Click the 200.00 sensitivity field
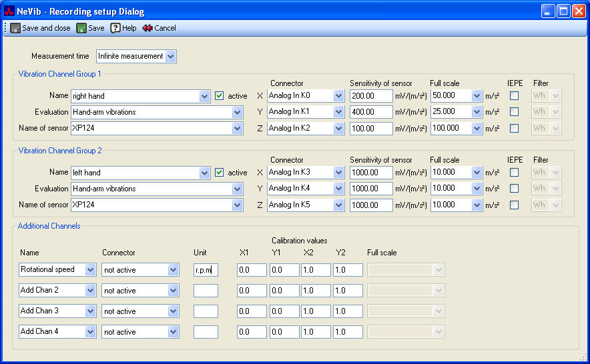Viewport: 590px width, 364px height. [x=370, y=96]
